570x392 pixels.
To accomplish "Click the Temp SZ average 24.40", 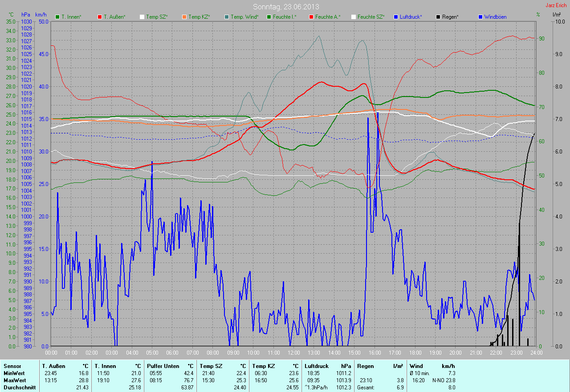I will point(240,388).
